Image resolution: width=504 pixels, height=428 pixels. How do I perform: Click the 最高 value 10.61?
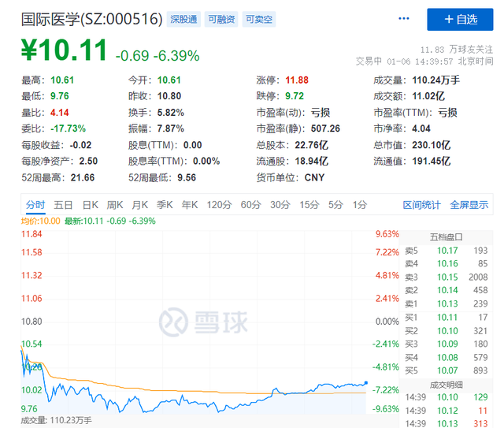click(62, 80)
